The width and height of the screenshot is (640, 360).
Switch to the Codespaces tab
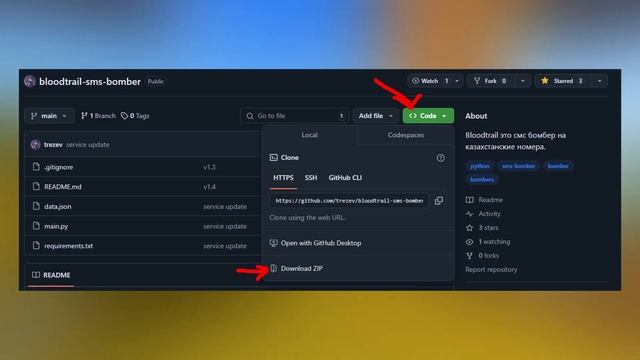click(406, 135)
